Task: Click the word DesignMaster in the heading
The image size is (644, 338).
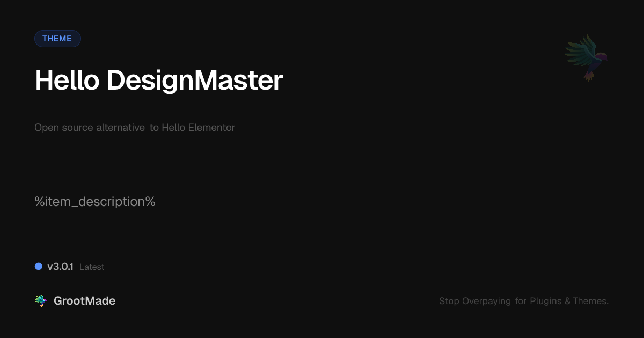Action: click(195, 81)
